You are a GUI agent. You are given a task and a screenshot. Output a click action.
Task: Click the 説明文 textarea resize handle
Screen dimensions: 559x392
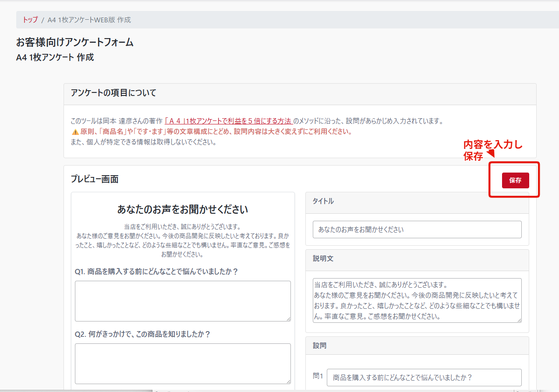[x=519, y=320]
